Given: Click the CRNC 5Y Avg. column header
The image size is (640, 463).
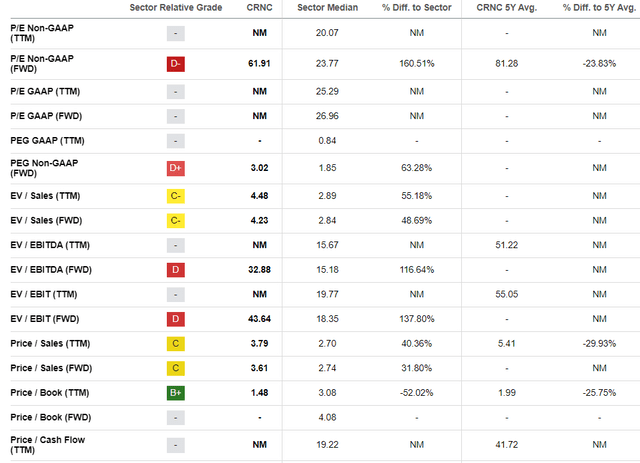Looking at the screenshot, I should pyautogui.click(x=507, y=7).
